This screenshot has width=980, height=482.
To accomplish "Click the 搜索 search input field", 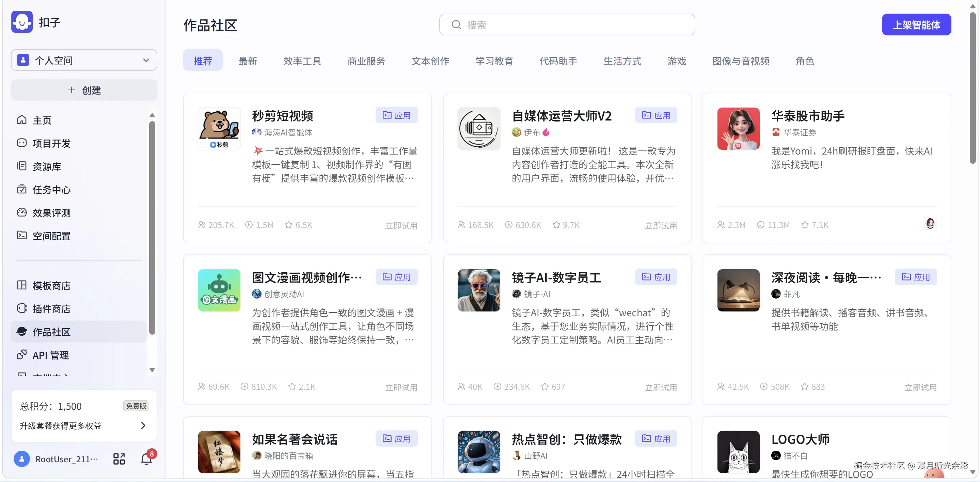I will point(567,25).
